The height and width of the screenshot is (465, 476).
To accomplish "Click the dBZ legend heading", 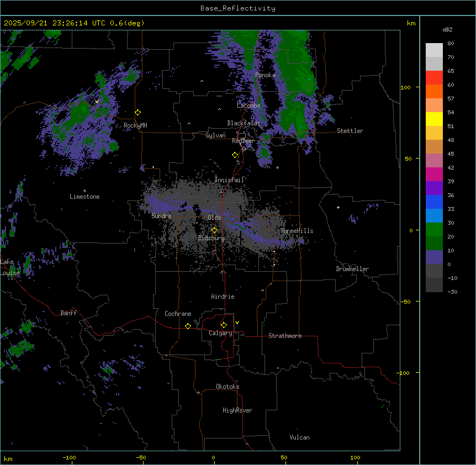I will click(447, 30).
